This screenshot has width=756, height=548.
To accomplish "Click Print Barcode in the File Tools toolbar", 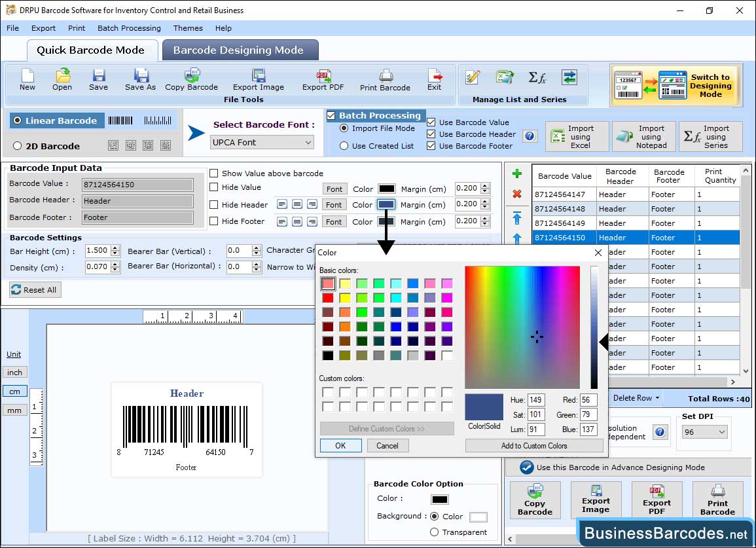I will (x=385, y=80).
